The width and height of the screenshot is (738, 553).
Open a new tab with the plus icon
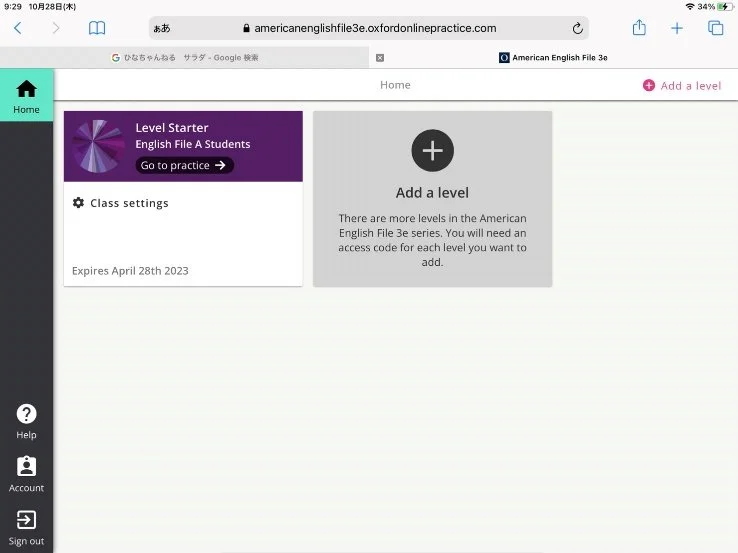point(677,28)
